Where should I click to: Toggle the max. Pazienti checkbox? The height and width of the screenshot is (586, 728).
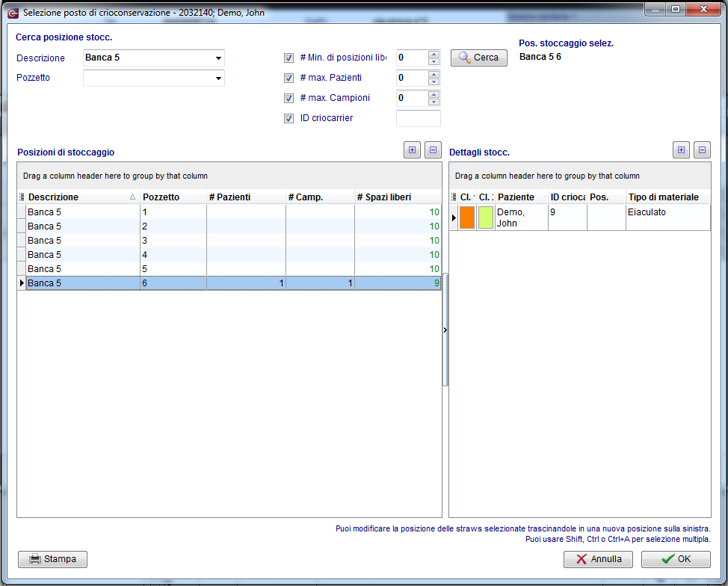(x=289, y=78)
